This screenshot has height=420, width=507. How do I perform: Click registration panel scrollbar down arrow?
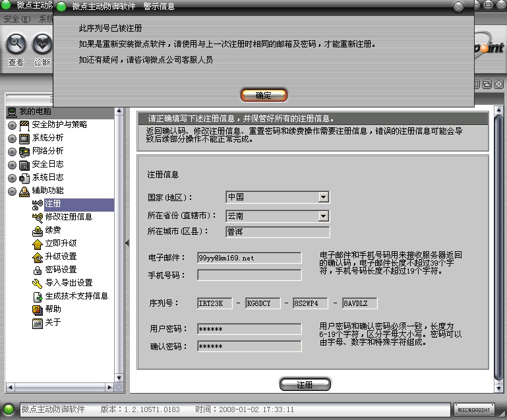point(498,388)
